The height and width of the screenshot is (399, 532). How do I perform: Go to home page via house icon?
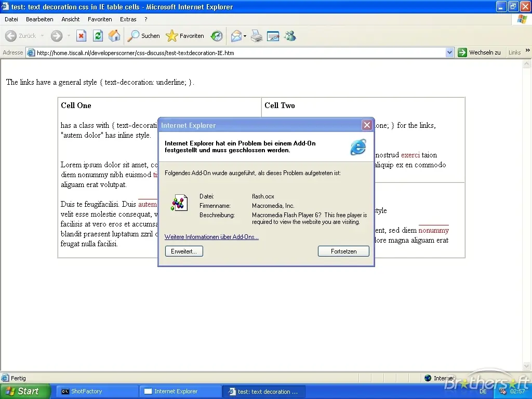tap(114, 36)
